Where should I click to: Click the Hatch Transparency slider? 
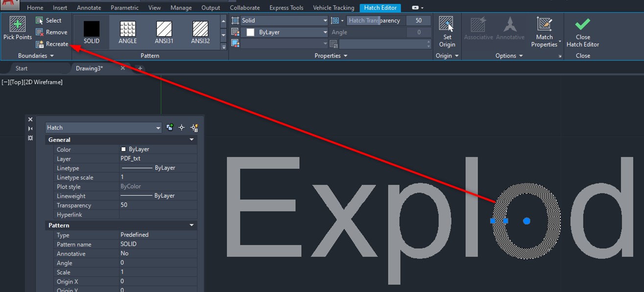[375, 21]
